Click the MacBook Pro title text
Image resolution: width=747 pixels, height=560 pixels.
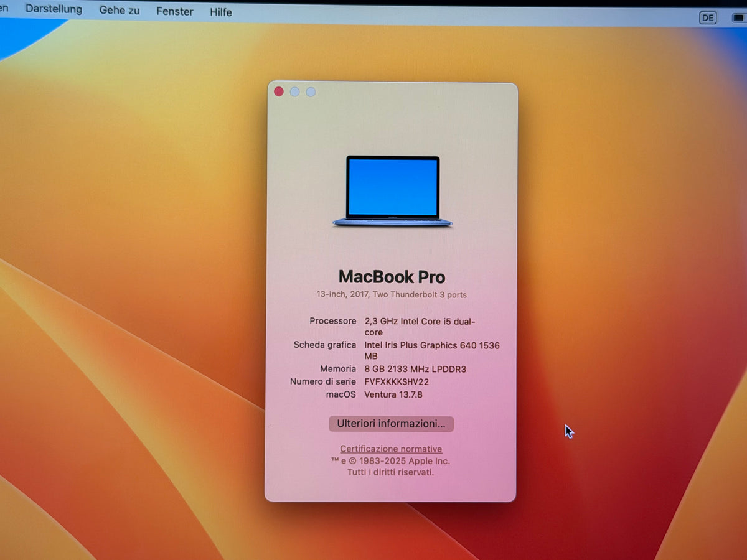(392, 277)
